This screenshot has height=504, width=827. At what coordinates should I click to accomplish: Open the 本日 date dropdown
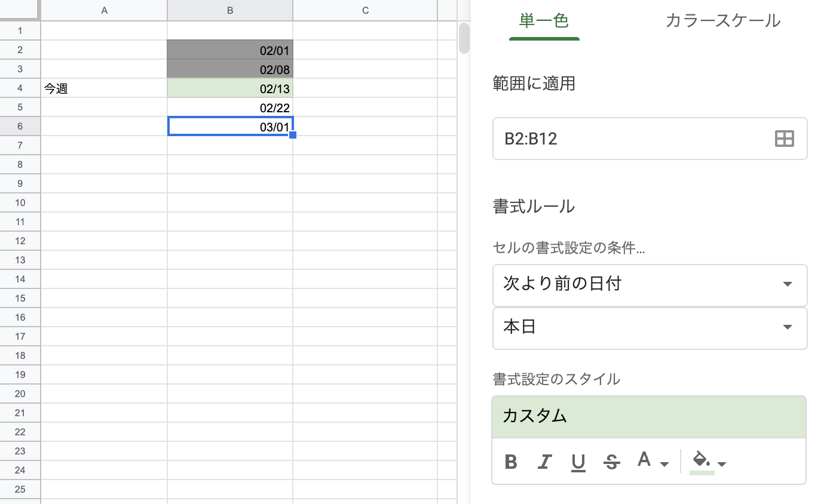point(650,328)
